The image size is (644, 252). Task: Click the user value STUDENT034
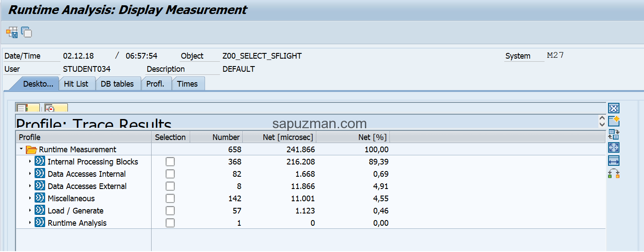coord(87,69)
